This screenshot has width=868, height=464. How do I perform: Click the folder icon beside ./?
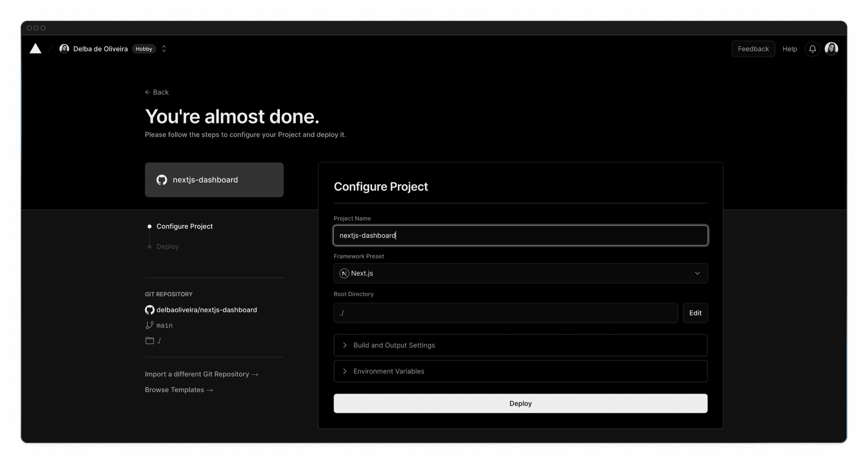(150, 341)
